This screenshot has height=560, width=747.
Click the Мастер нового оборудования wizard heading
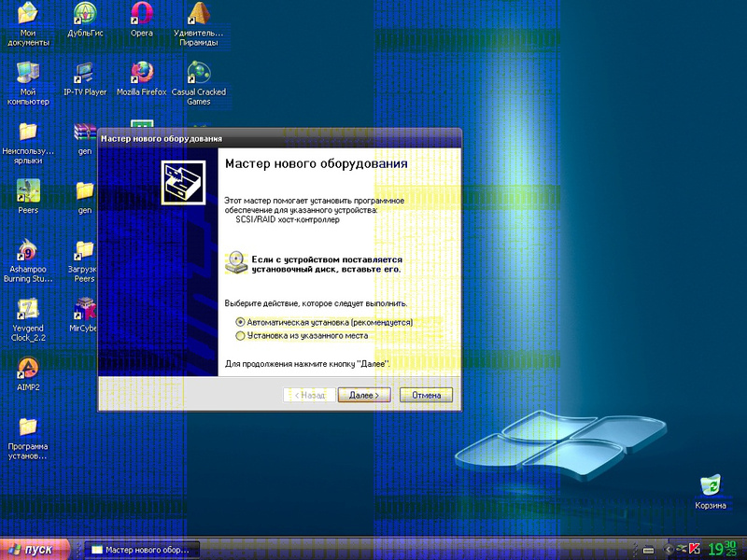point(317,164)
